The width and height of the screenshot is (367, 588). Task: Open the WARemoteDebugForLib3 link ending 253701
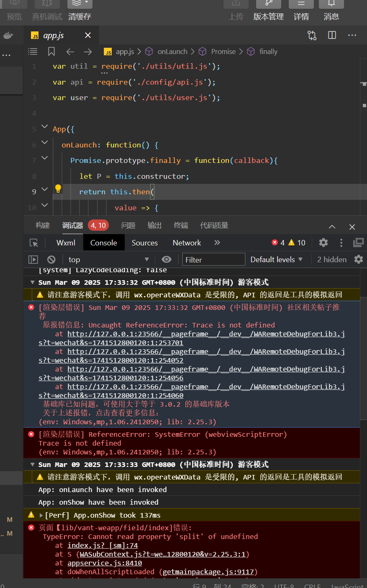tap(192, 338)
